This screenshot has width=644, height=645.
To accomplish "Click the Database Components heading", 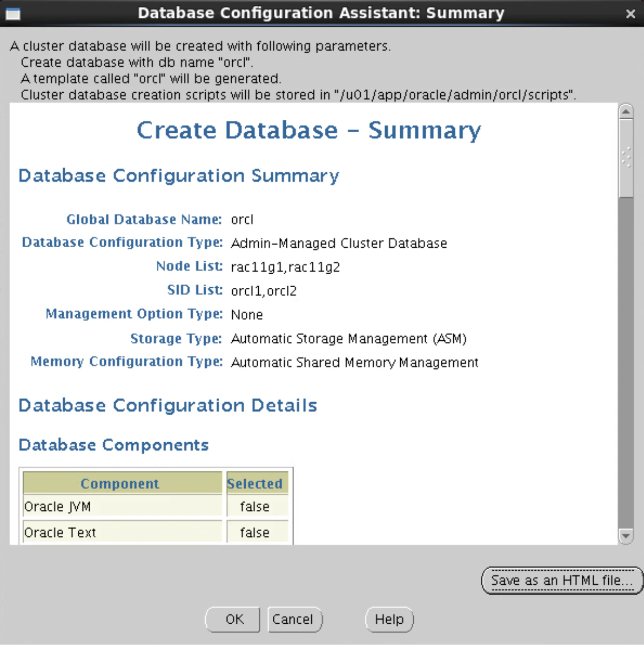I will (x=113, y=445).
